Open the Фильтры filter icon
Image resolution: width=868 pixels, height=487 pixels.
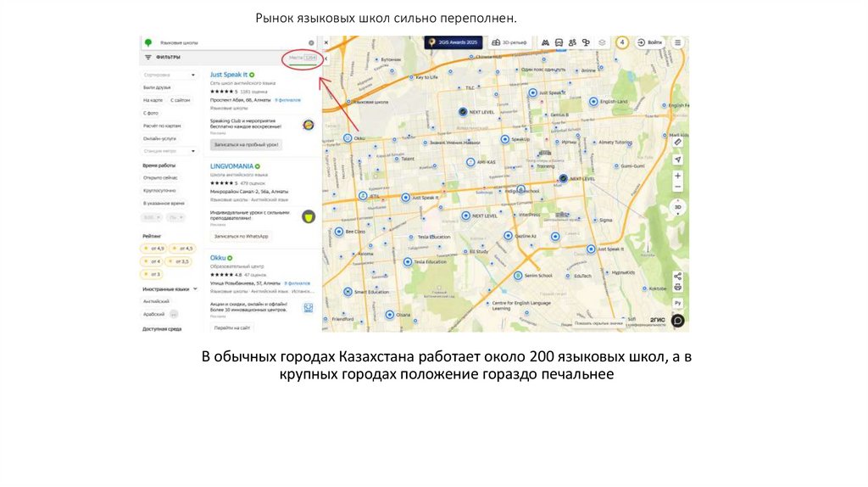pyautogui.click(x=147, y=57)
